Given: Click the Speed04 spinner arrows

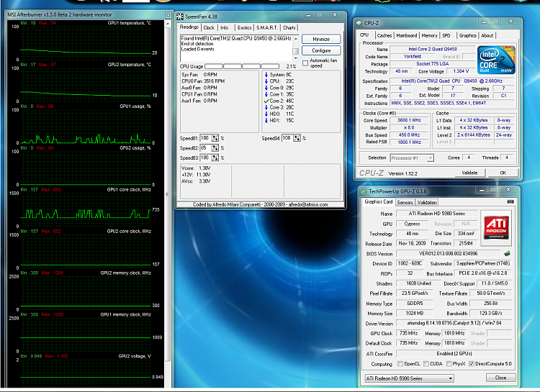Looking at the screenshot, I should (x=297, y=138).
